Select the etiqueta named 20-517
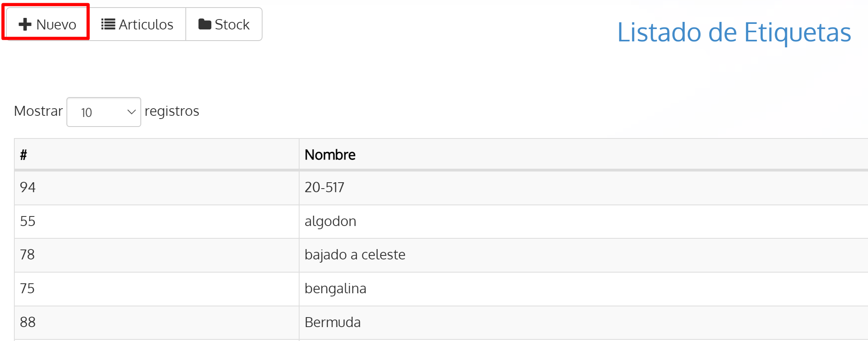Screen dimensions: 868x341 coord(325,187)
